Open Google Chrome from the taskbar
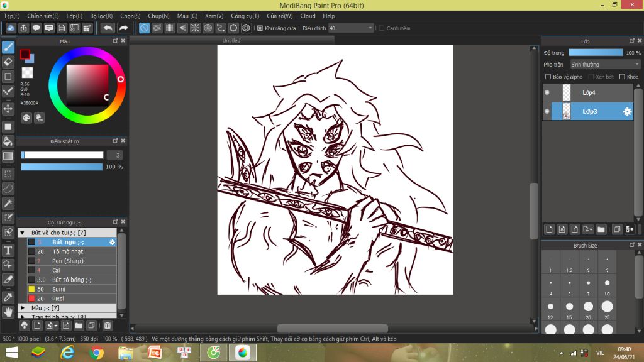 pyautogui.click(x=96, y=353)
